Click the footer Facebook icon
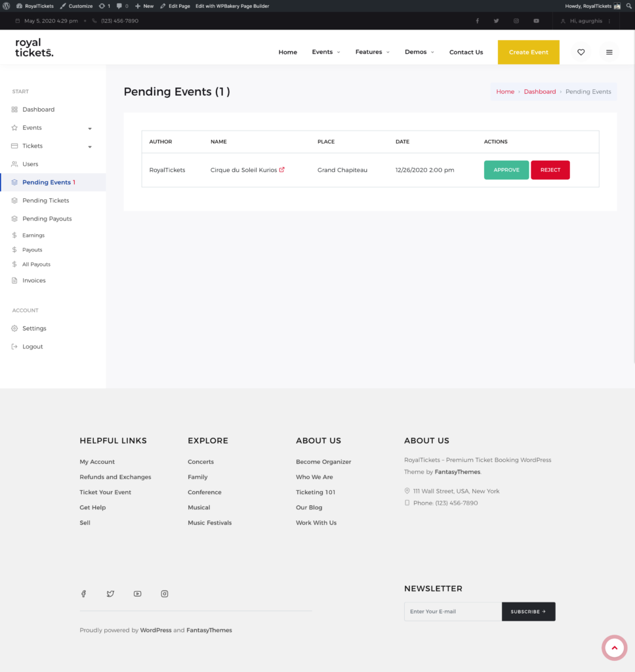 click(83, 593)
